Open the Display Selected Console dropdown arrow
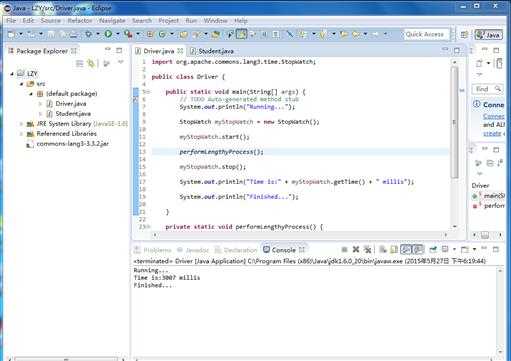 454,249
